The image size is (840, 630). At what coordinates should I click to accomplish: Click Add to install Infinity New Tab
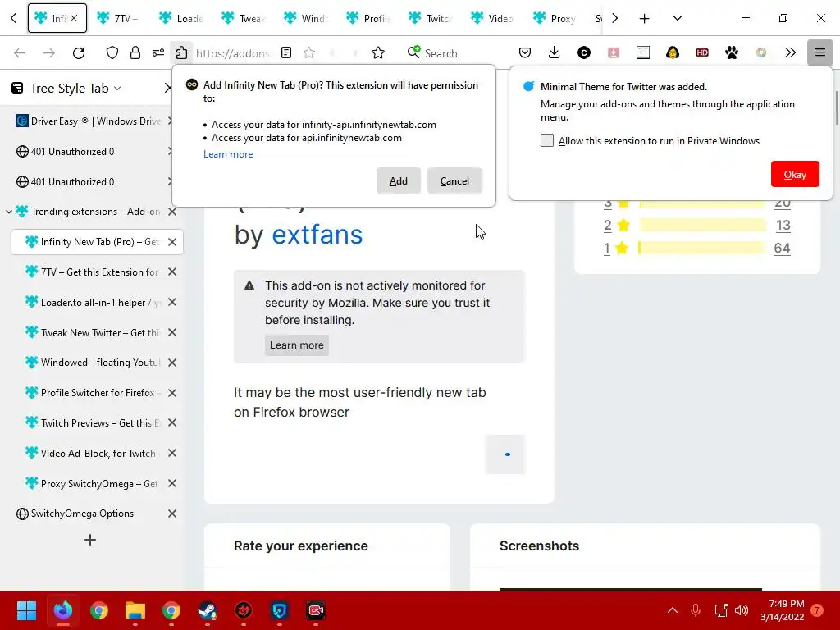tap(398, 181)
